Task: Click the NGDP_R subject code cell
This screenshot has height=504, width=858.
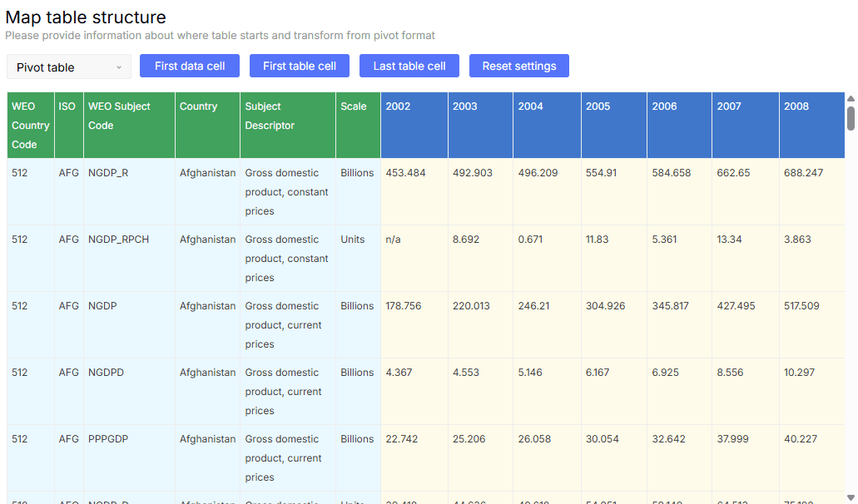Action: [x=129, y=192]
